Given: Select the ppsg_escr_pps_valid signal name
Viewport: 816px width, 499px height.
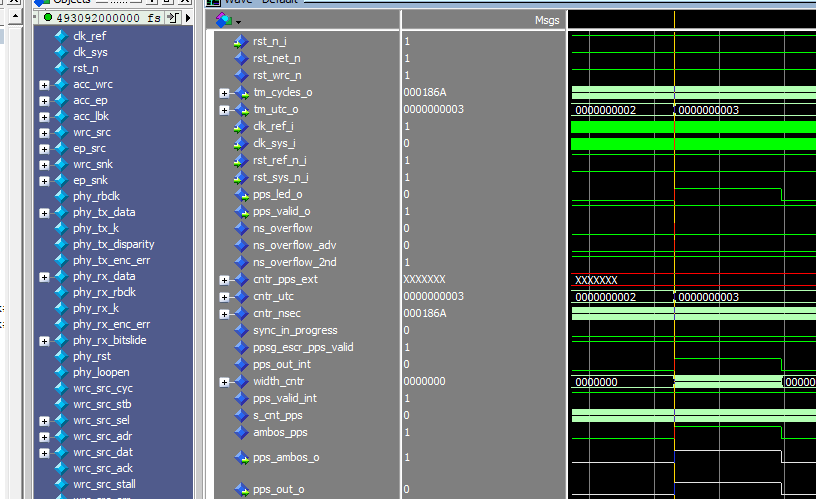Looking at the screenshot, I should (x=303, y=347).
